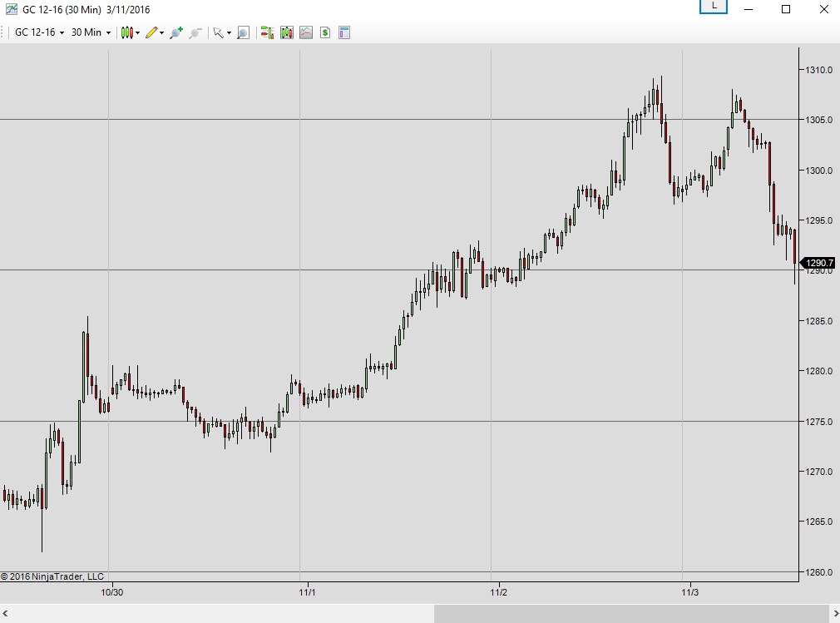Click the zoom frame magnifier icon
The width and height of the screenshot is (840, 623).
243,32
